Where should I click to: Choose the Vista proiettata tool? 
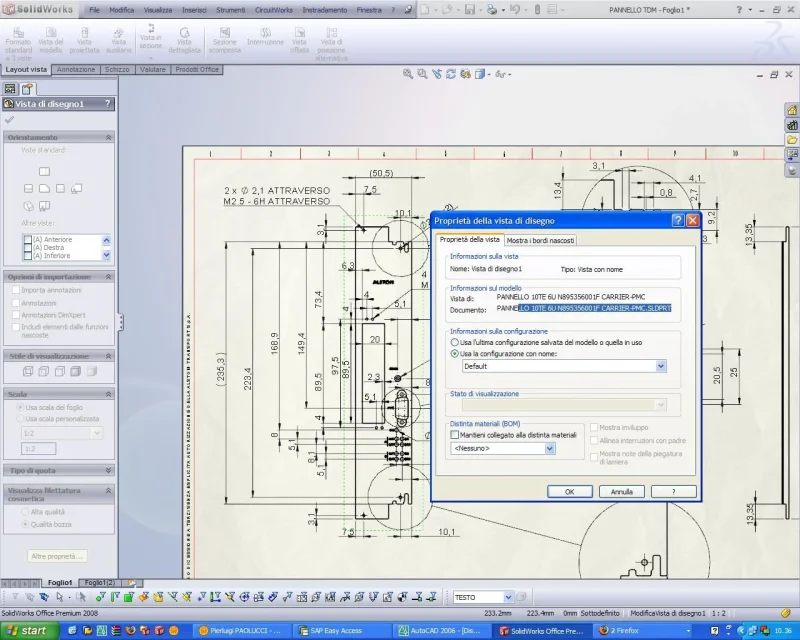pyautogui.click(x=84, y=40)
